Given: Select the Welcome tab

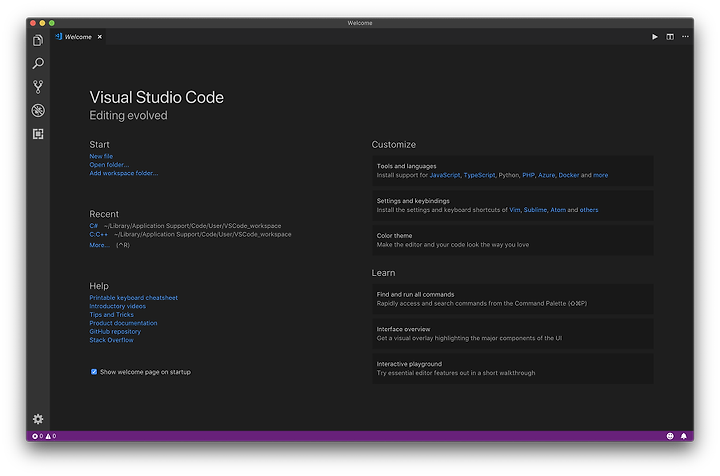Looking at the screenshot, I should [x=78, y=37].
